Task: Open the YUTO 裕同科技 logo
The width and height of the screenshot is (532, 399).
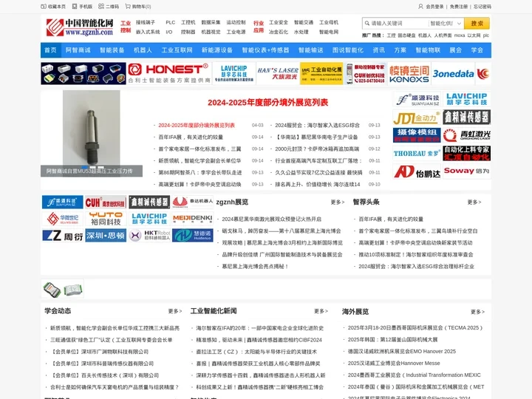Action: pos(106,219)
